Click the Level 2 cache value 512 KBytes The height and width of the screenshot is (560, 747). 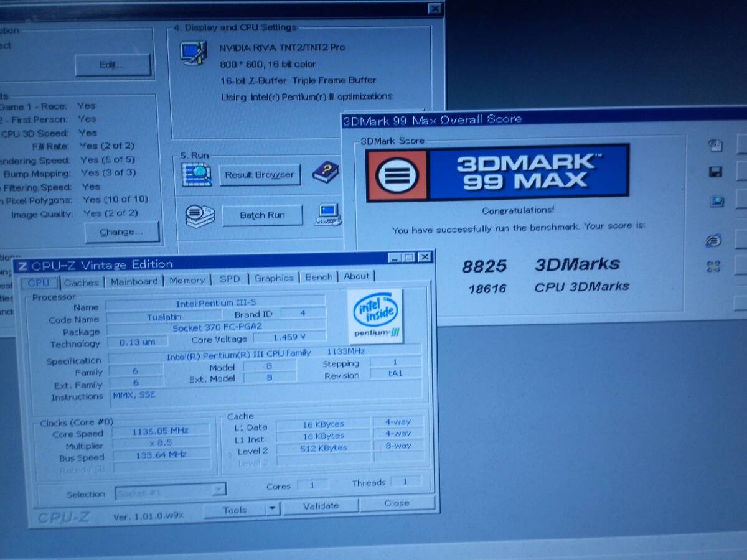[x=322, y=448]
